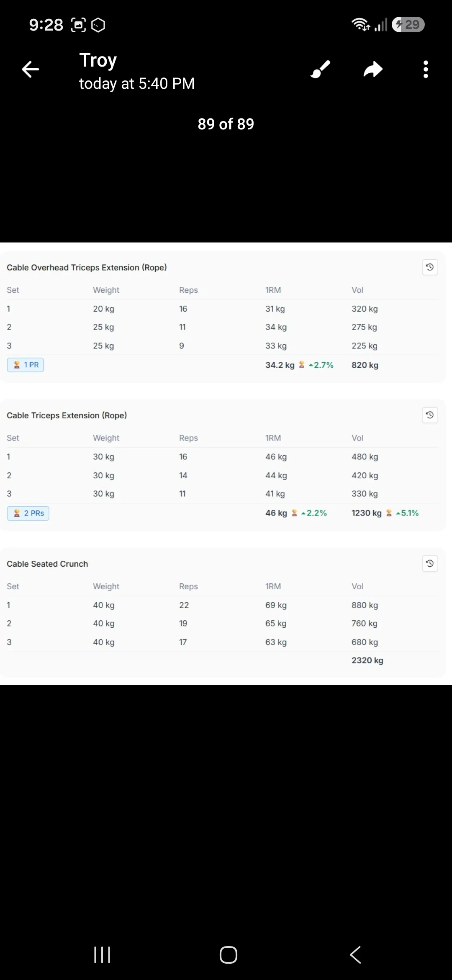Viewport: 452px width, 980px height.
Task: Tap the 1 PR badge
Action: (26, 365)
